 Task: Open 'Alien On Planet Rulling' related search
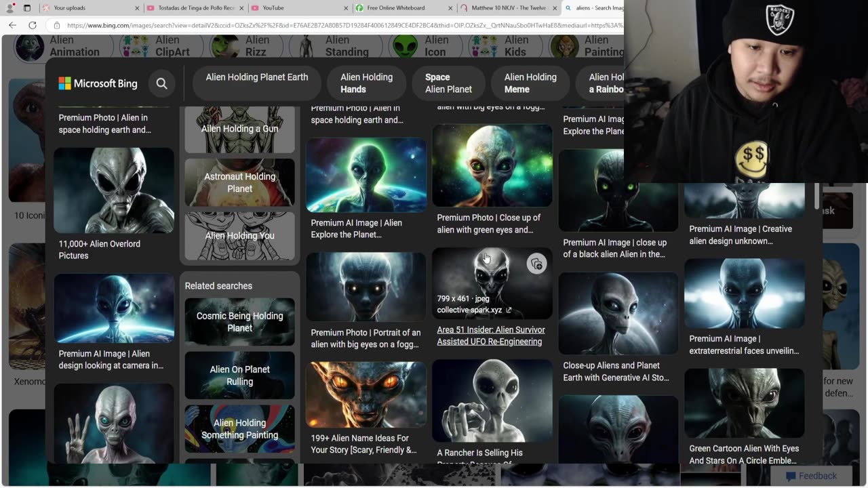point(239,375)
